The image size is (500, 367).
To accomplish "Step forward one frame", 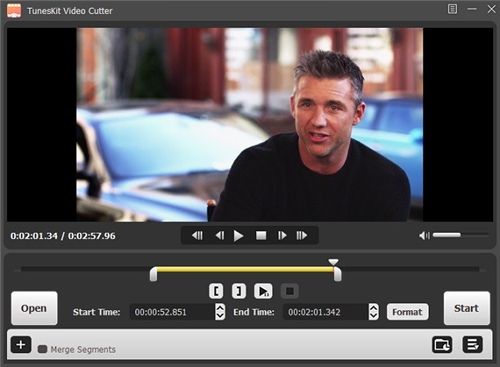I will click(282, 236).
